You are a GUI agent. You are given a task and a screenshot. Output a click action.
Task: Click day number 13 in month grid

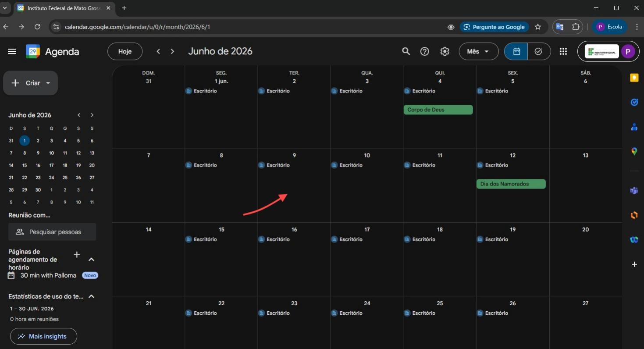tap(585, 155)
